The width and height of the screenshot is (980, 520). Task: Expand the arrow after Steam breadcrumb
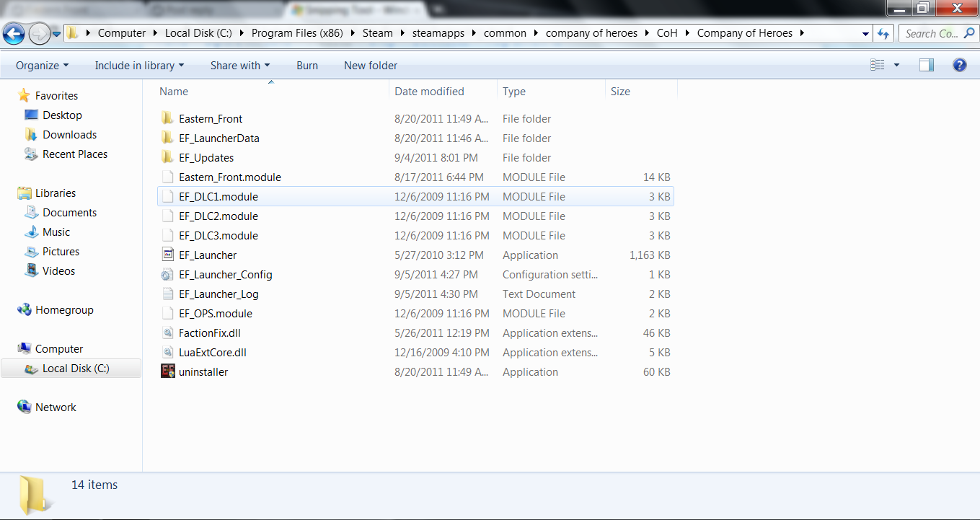pos(402,33)
